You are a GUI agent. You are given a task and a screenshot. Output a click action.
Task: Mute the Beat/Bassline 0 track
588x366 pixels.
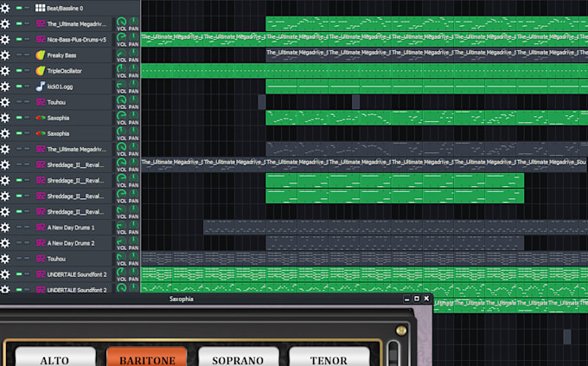pos(19,8)
